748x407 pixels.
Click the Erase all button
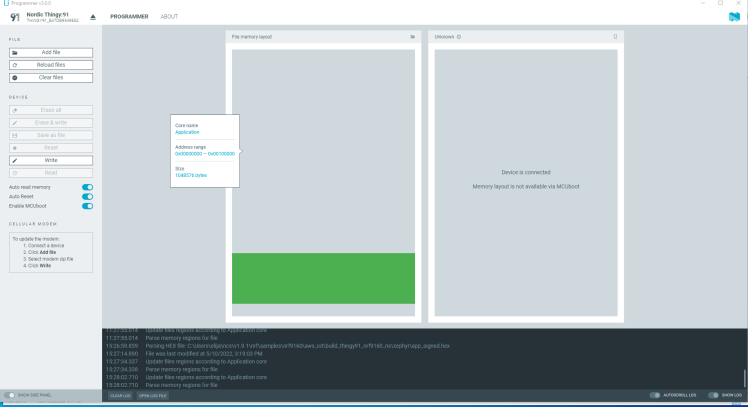coord(51,110)
